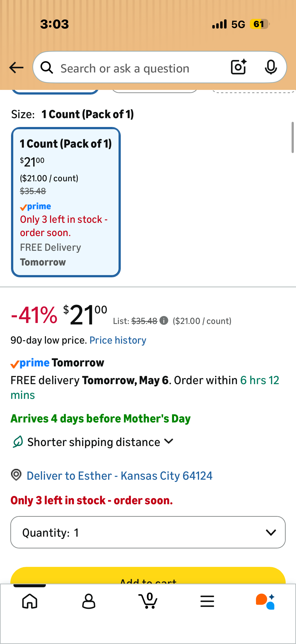Image resolution: width=296 pixels, height=644 pixels.
Task: Go to Home tab icon
Action: (30, 601)
